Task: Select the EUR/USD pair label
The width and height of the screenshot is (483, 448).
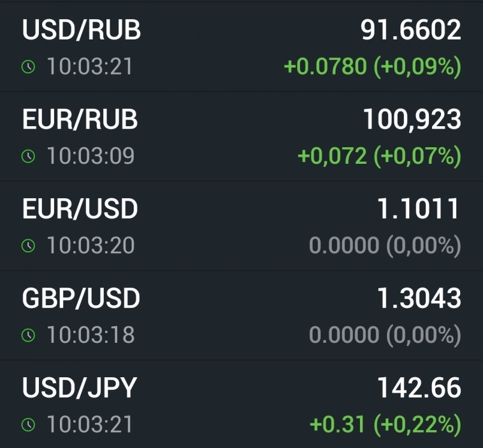Action: pyautogui.click(x=80, y=209)
